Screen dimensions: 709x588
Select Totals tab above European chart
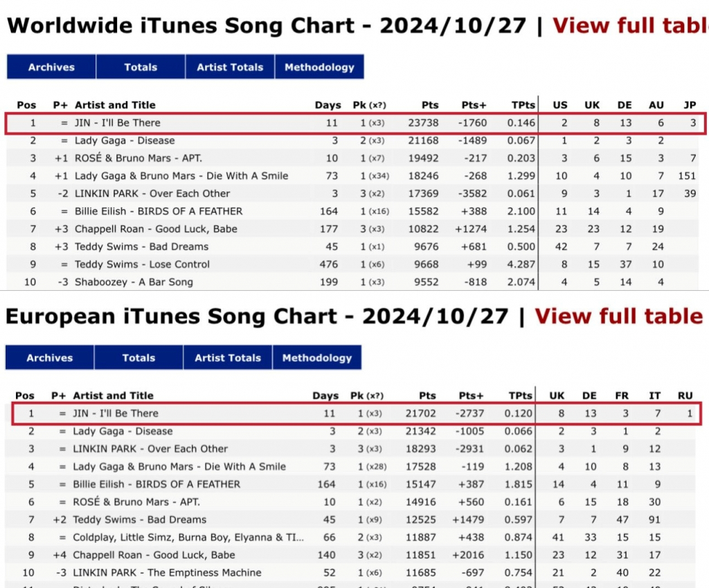click(x=138, y=358)
